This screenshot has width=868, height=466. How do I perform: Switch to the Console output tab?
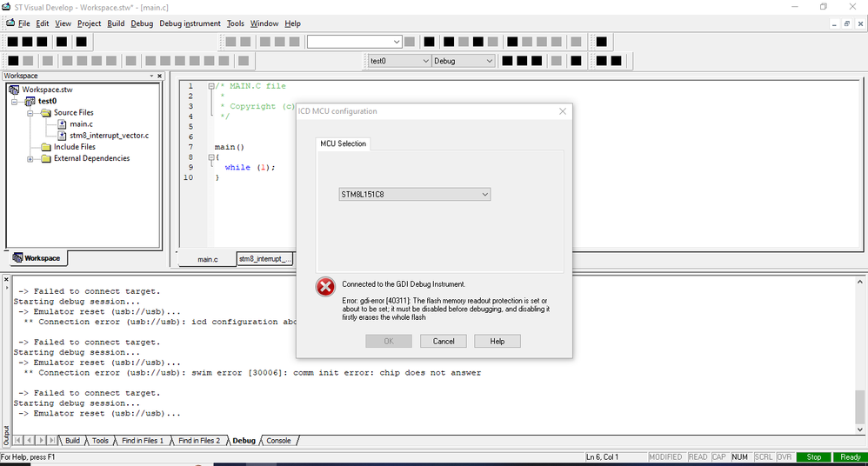pyautogui.click(x=278, y=441)
